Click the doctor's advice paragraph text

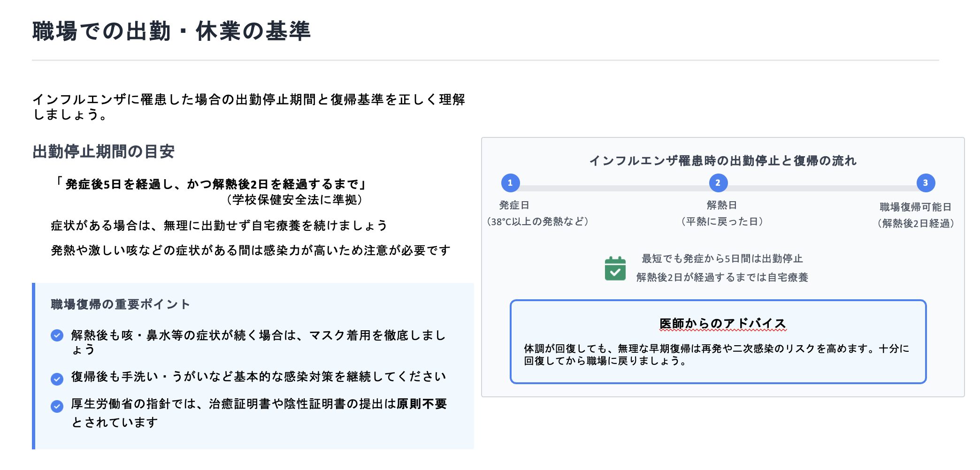[x=717, y=355]
